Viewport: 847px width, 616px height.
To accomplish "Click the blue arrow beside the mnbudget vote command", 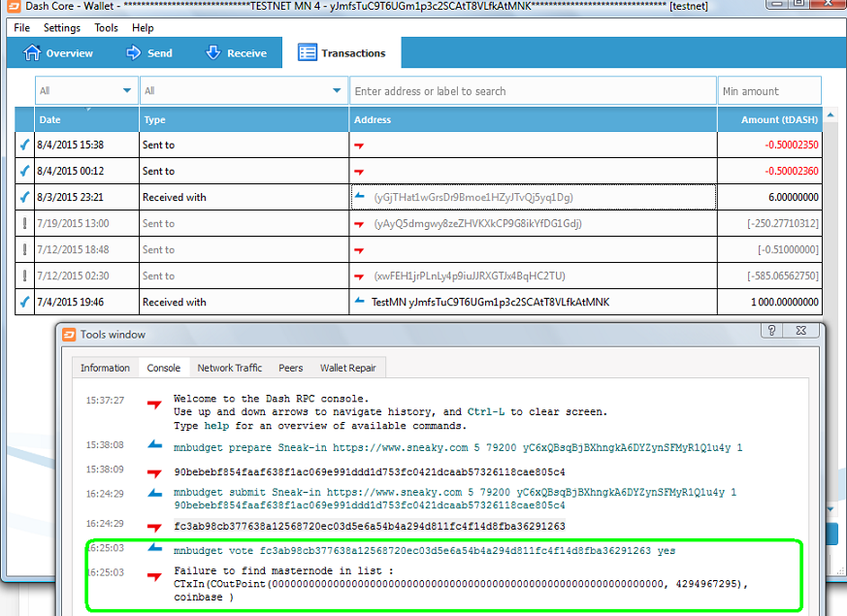I will [x=154, y=547].
